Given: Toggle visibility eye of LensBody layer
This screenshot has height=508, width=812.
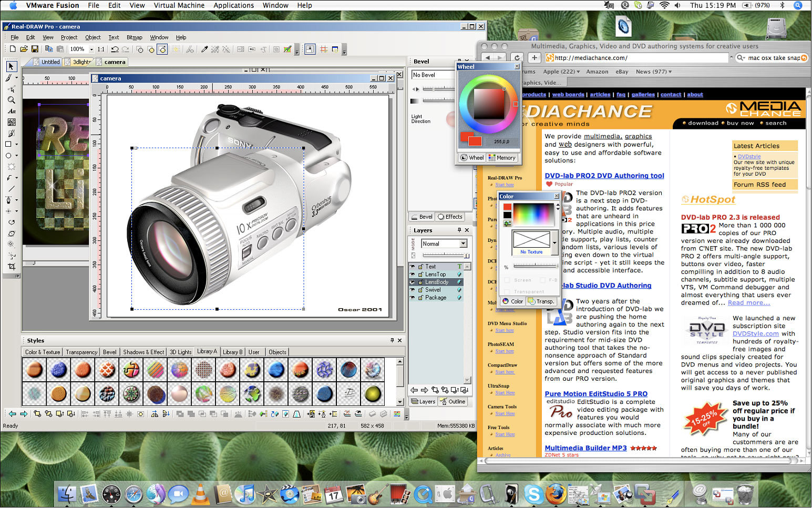Looking at the screenshot, I should [413, 282].
